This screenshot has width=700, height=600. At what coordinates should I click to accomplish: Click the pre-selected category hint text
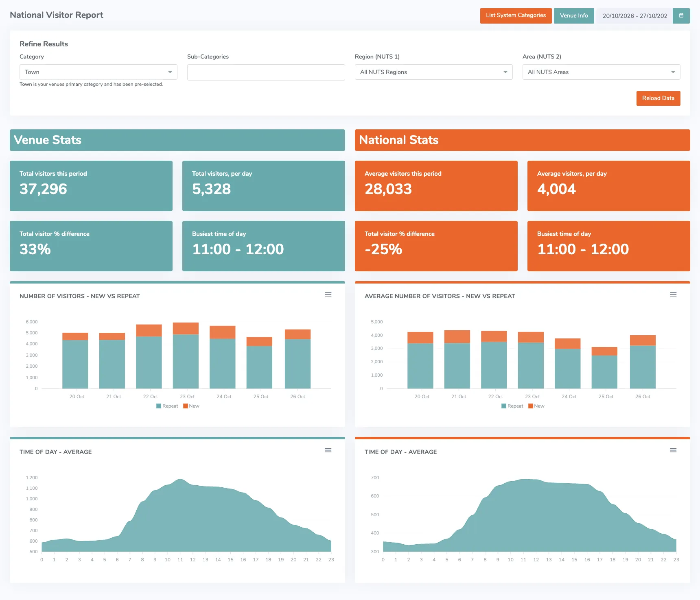tap(91, 84)
